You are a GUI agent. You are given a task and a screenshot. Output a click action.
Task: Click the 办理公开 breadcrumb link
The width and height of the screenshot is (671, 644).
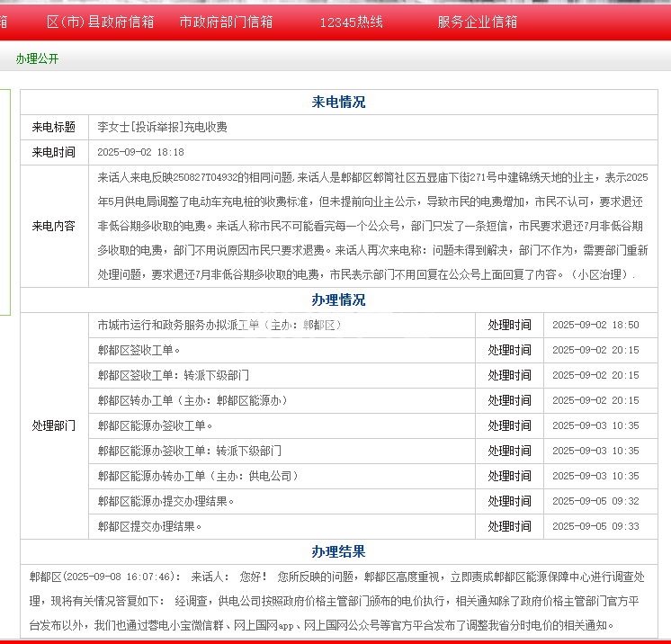[37, 58]
